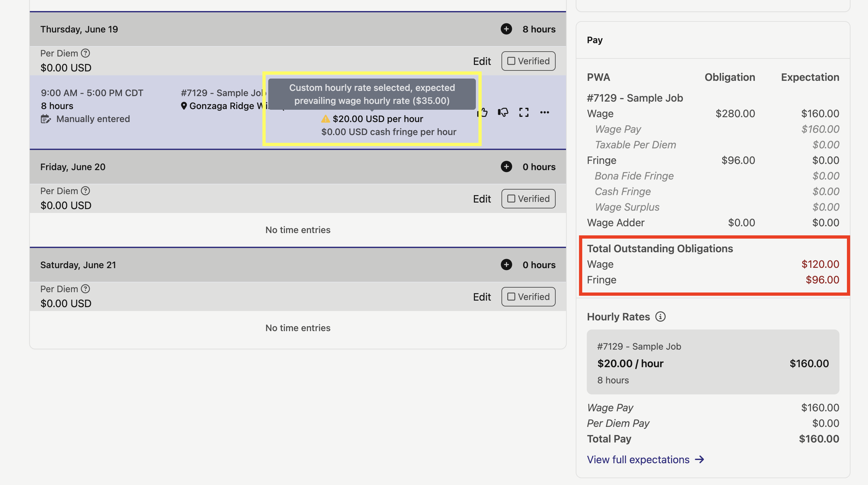868x485 pixels.
Task: Click Per Diem help icon under Saturday
Action: (x=86, y=289)
